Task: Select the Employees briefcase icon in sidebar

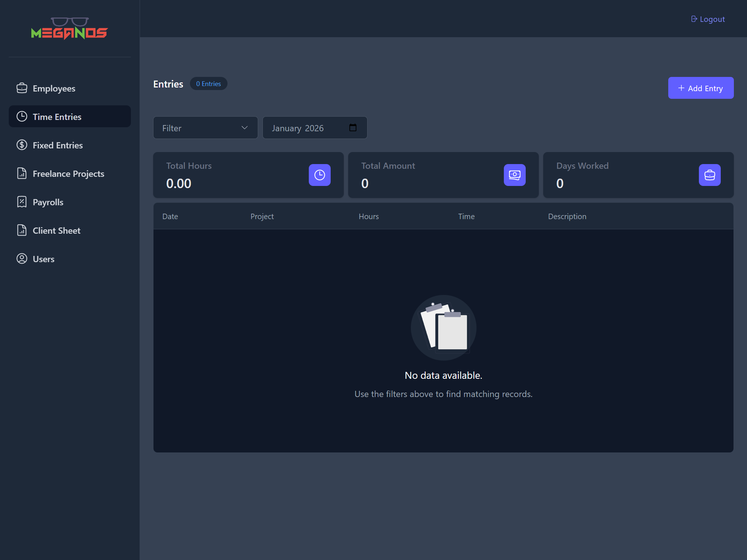Action: pos(22,88)
